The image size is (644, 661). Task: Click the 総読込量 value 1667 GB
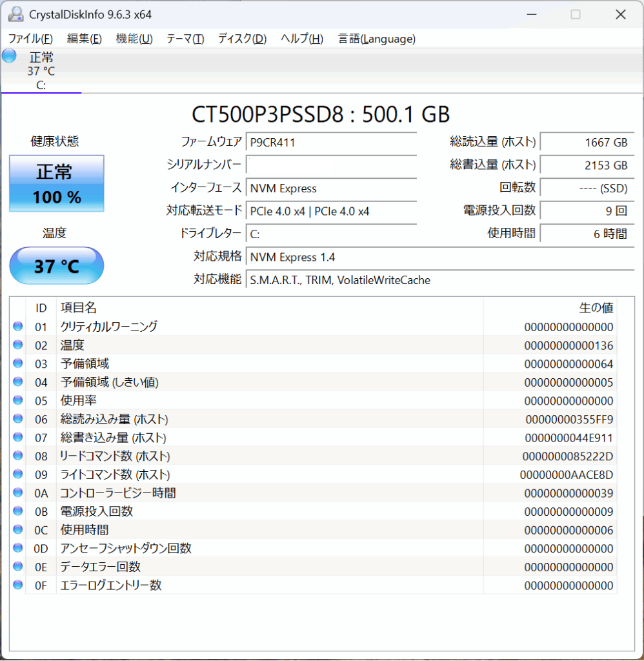point(587,143)
